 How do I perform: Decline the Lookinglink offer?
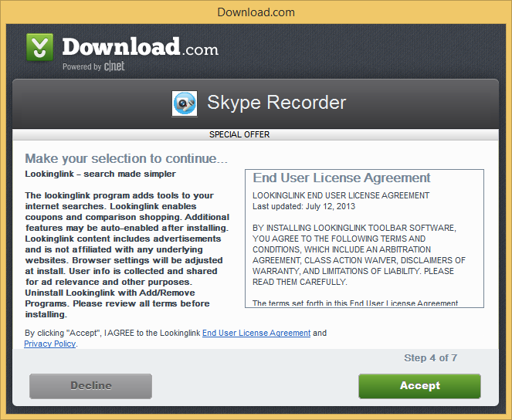(91, 386)
